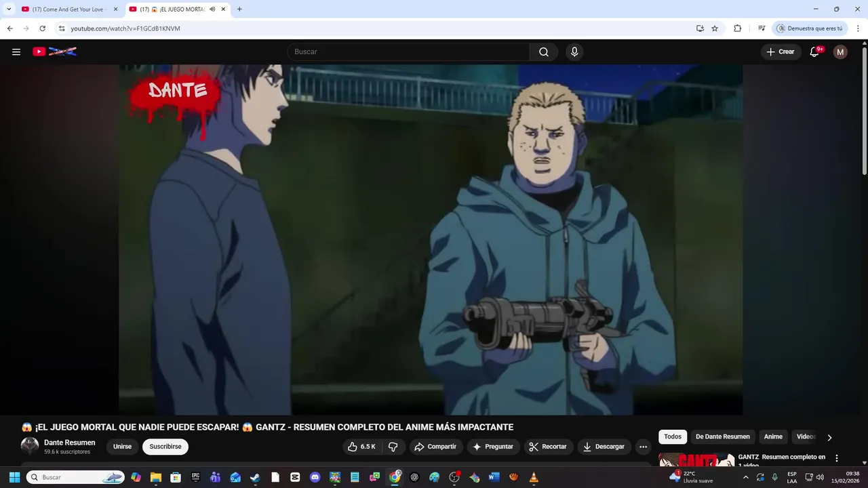Viewport: 868px width, 488px height.
Task: Open Epic Games Launcher from taskbar
Action: click(x=195, y=477)
